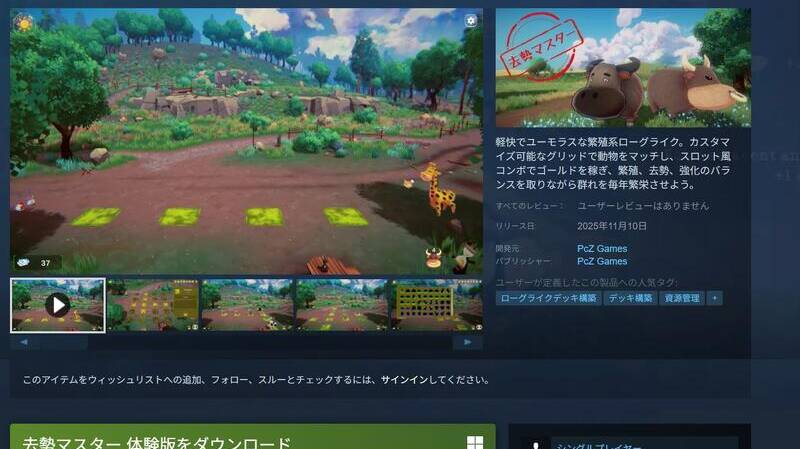Expand the tag list with the plus button
The height and width of the screenshot is (449, 800).
coord(715,298)
